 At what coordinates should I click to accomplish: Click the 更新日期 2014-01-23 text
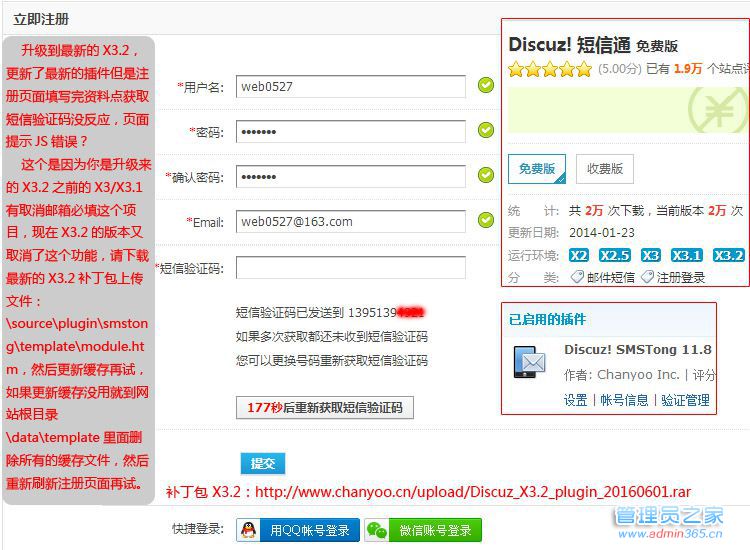point(571,232)
